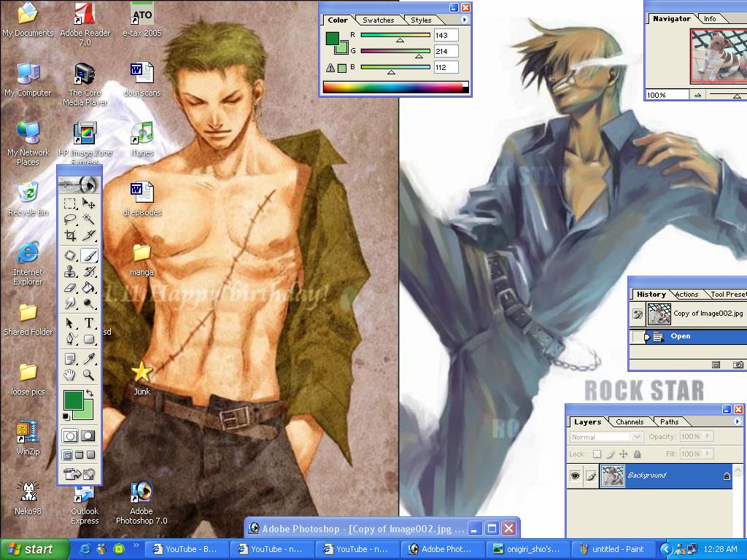This screenshot has height=560, width=747.
Task: Open the Color panel menu arrow
Action: coord(465,20)
